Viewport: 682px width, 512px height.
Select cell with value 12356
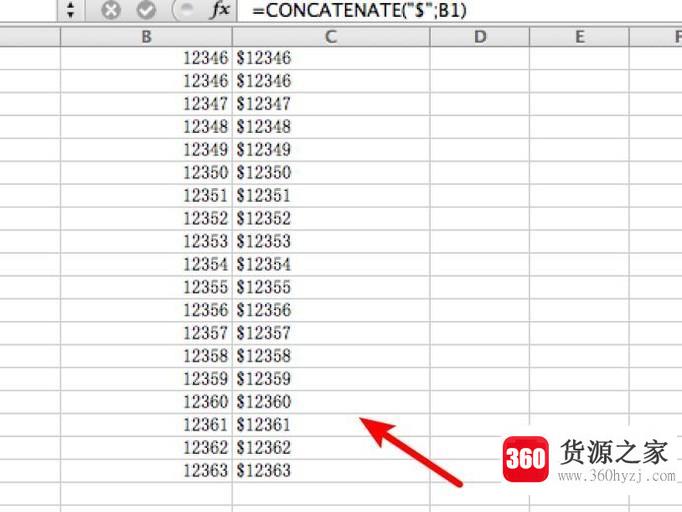(146, 310)
